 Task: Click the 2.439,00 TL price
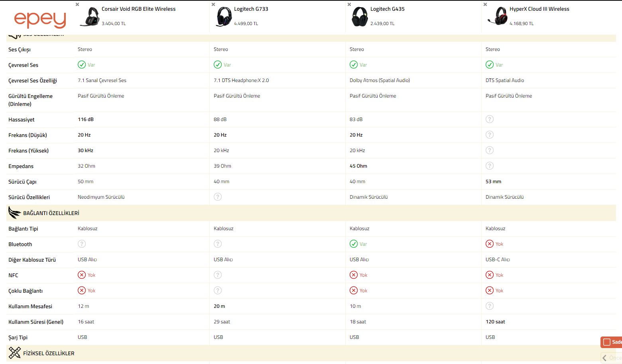click(382, 23)
